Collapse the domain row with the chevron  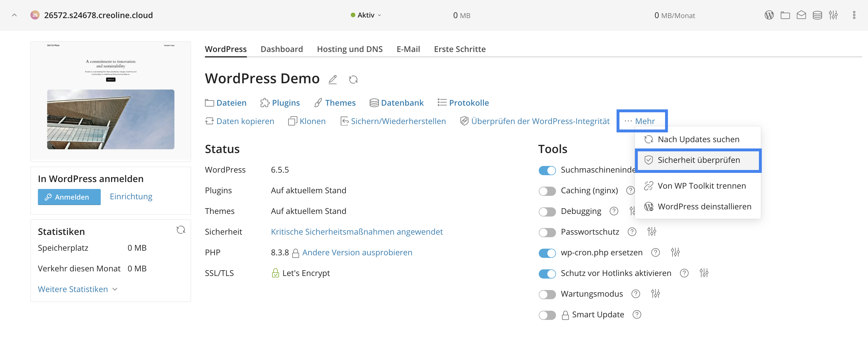click(14, 15)
